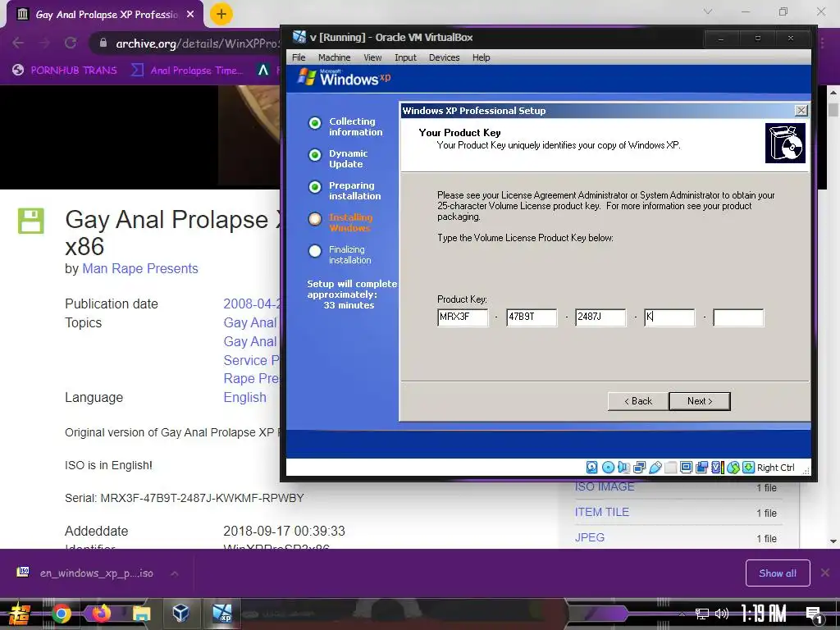
Task: Open the notification center icon
Action: click(x=814, y=614)
